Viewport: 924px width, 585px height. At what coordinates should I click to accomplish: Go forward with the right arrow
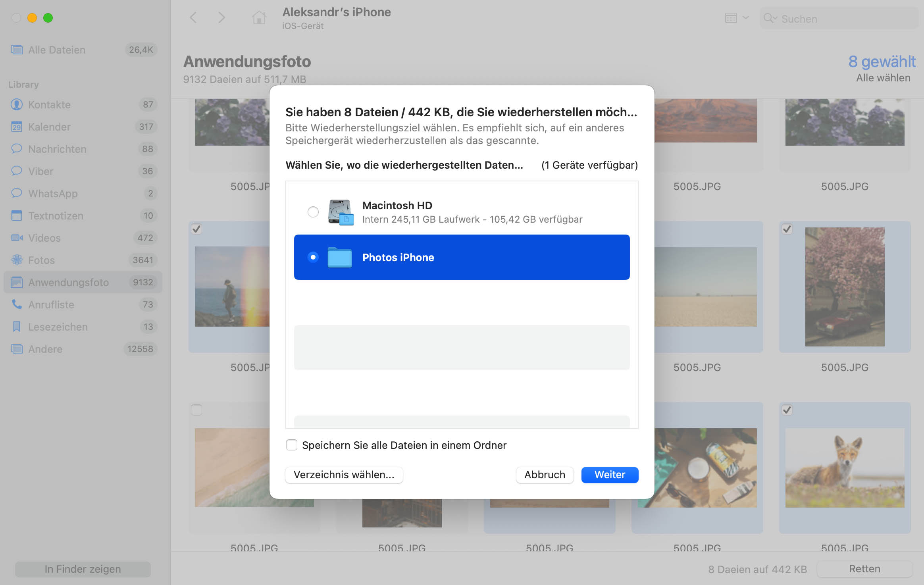221,18
